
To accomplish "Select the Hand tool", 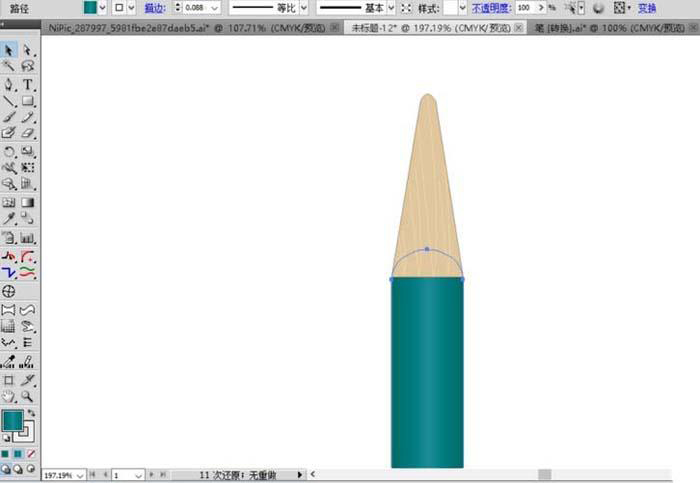I will point(9,396).
